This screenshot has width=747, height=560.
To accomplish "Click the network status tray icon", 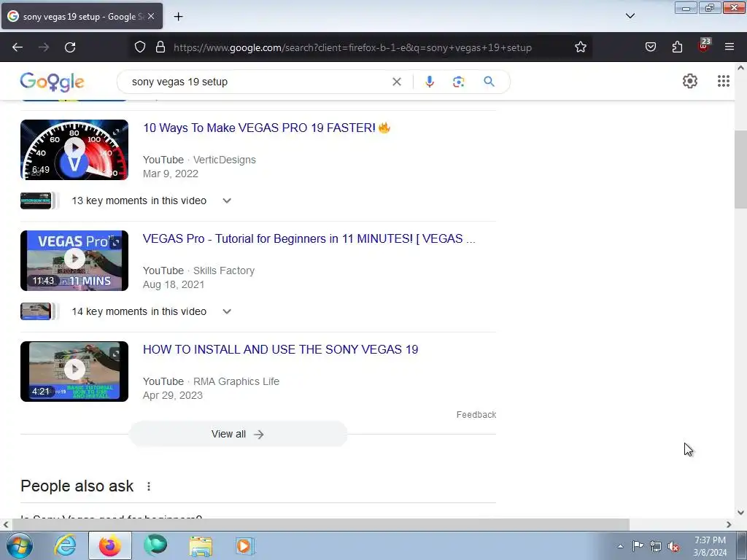I will click(656, 546).
